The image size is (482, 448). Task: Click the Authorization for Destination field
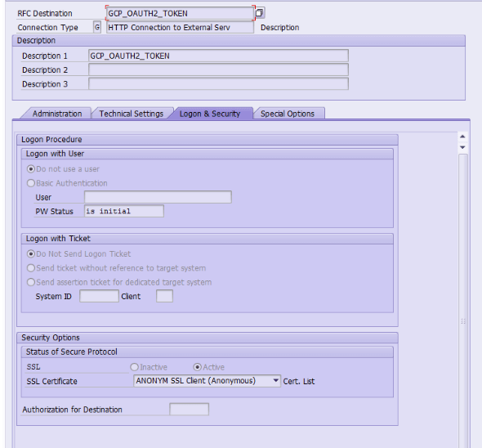(189, 410)
